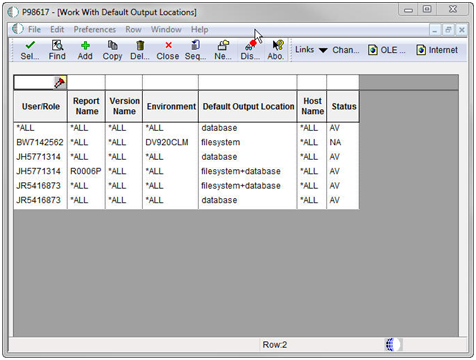Open the Seq... toolbar icon

pos(196,45)
